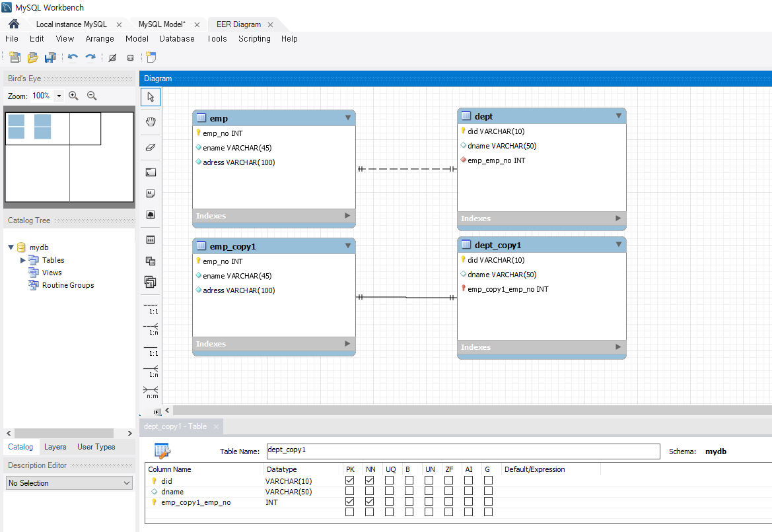Switch to the Layers tab
The image size is (772, 532).
click(55, 446)
